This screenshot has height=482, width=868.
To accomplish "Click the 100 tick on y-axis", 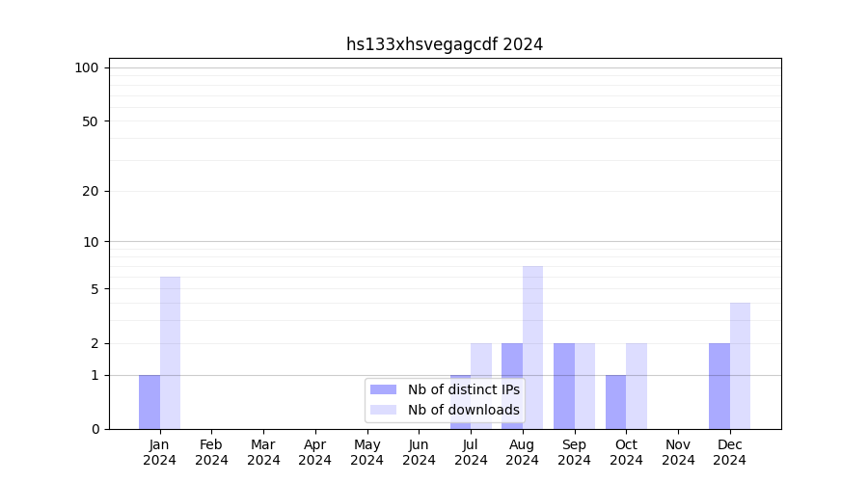I will [x=87, y=67].
